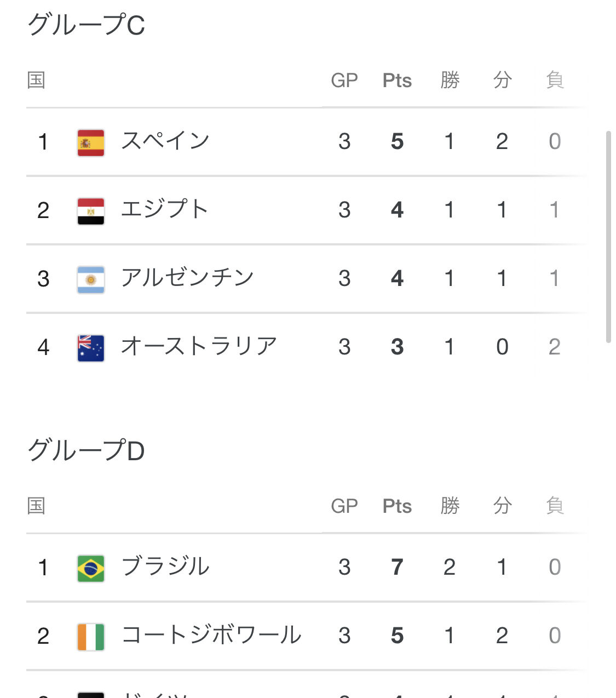
Task: Click Spain's 5 points value
Action: (x=397, y=141)
